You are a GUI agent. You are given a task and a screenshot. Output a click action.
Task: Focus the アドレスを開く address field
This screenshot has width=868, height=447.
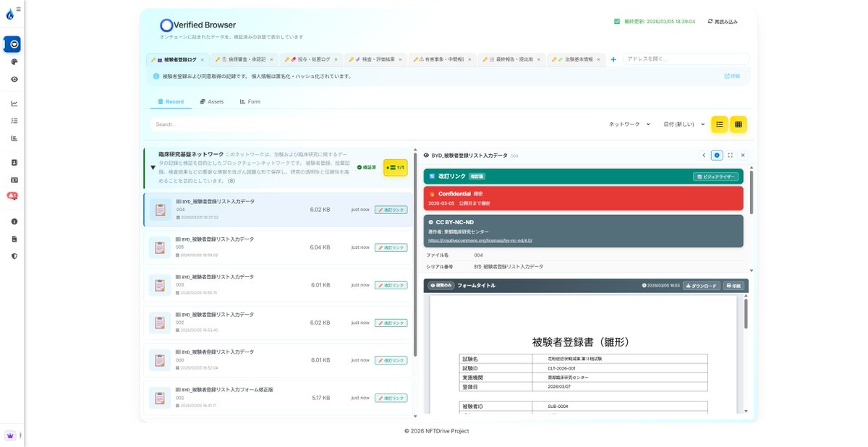tap(686, 59)
